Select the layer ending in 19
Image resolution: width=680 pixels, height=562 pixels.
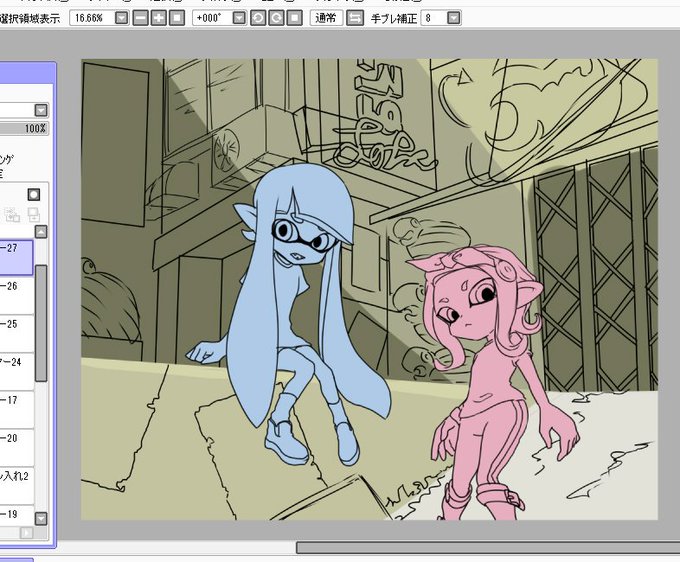tap(16, 515)
